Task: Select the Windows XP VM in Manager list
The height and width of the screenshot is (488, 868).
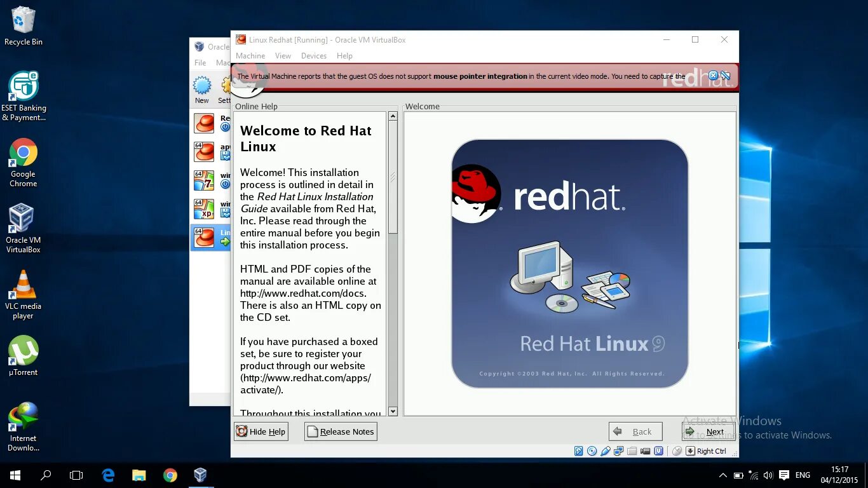Action: pyautogui.click(x=211, y=209)
